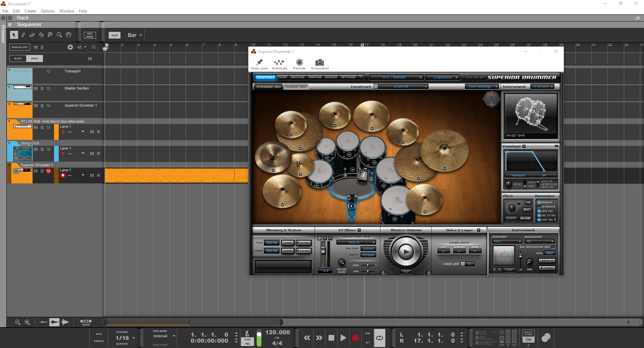Open the Kick In microphone dropdown
The height and width of the screenshot is (348, 644).
coord(356,242)
